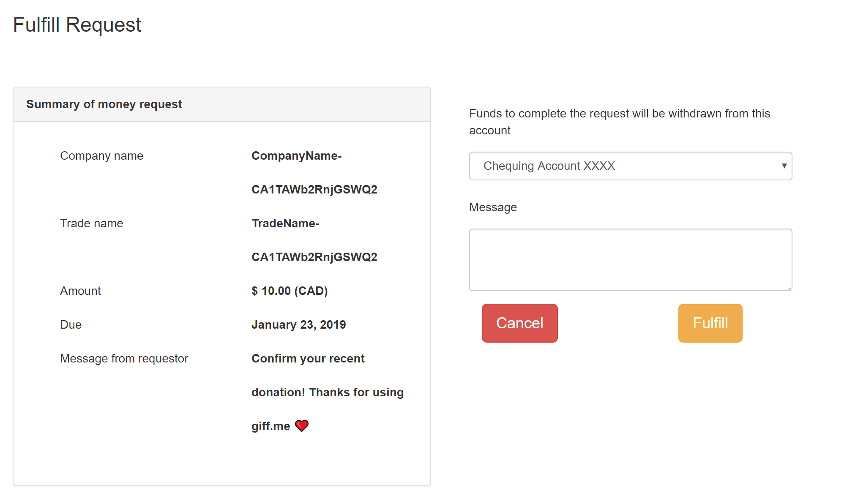Open the Chequing Account dropdown
The image size is (847, 504).
(630, 166)
